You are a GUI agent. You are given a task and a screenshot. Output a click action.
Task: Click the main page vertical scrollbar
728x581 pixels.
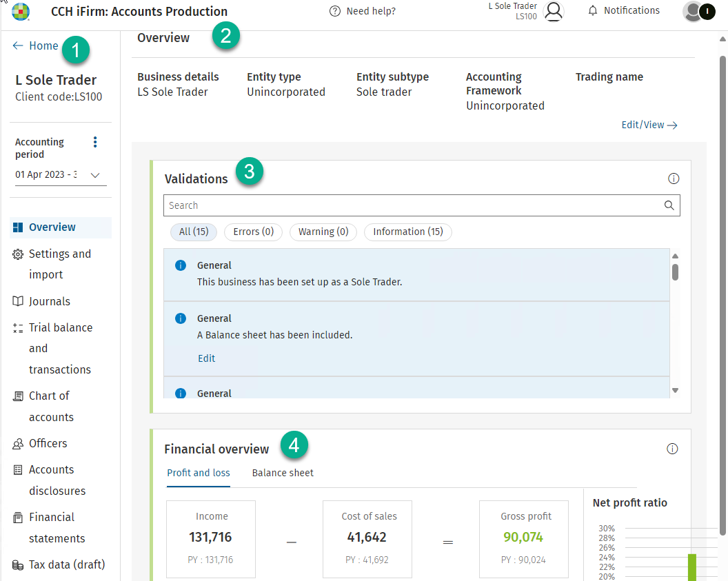pyautogui.click(x=723, y=297)
